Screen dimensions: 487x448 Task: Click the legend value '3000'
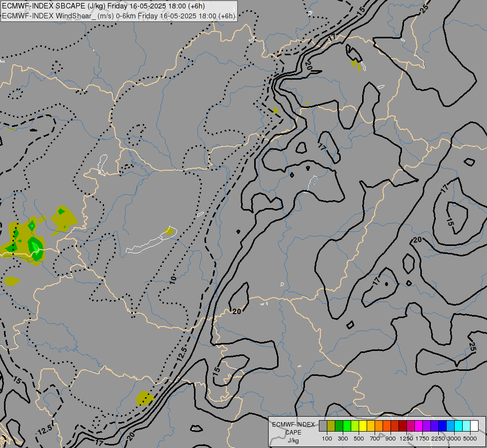coord(454,439)
